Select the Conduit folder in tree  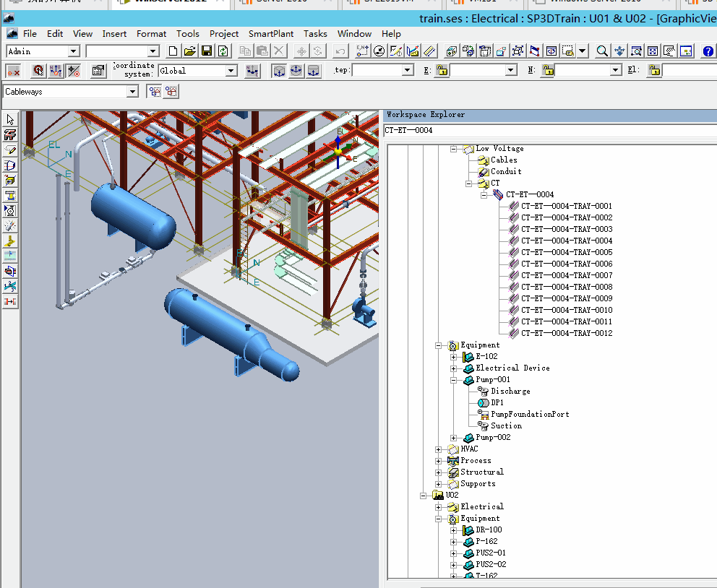pos(506,171)
